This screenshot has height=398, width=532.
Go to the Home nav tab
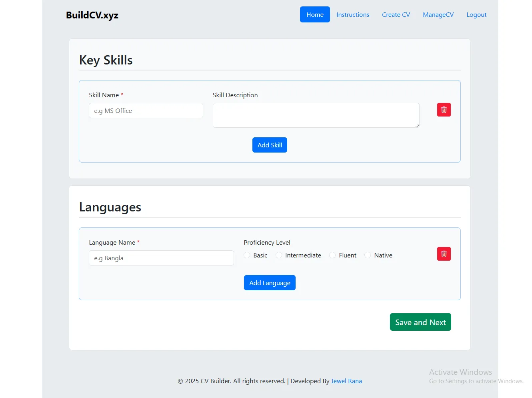(x=315, y=15)
